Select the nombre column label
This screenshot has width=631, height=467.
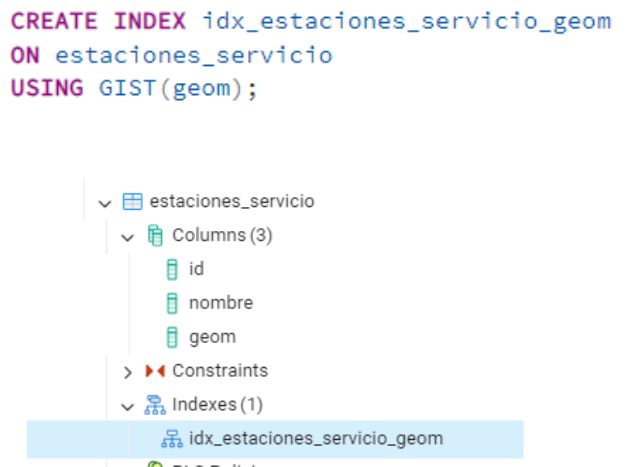point(221,303)
